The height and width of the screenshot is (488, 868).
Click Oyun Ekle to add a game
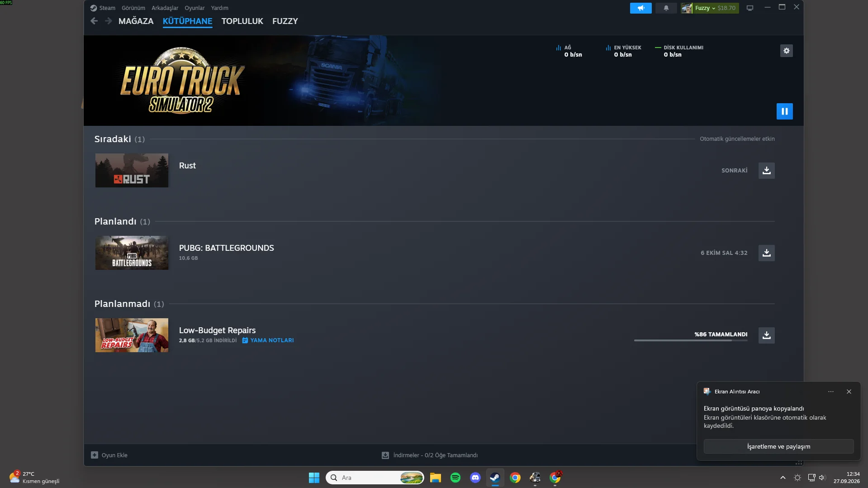[x=109, y=455]
